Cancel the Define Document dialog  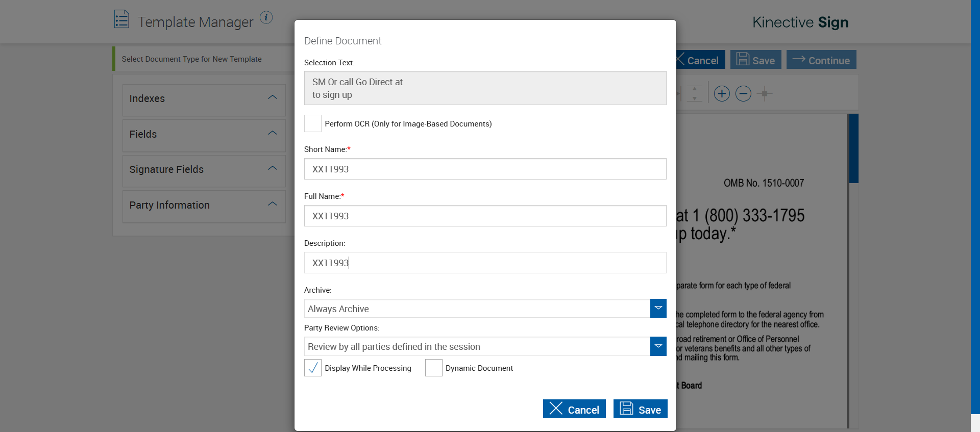[x=574, y=409]
